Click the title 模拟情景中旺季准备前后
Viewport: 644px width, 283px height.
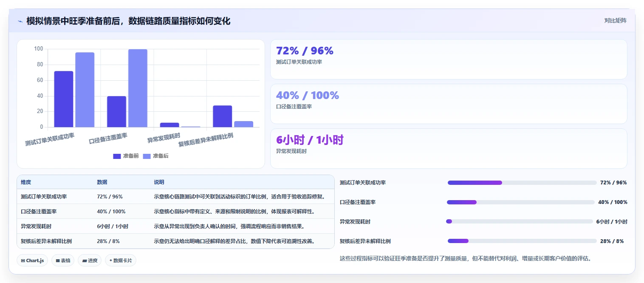(x=128, y=21)
